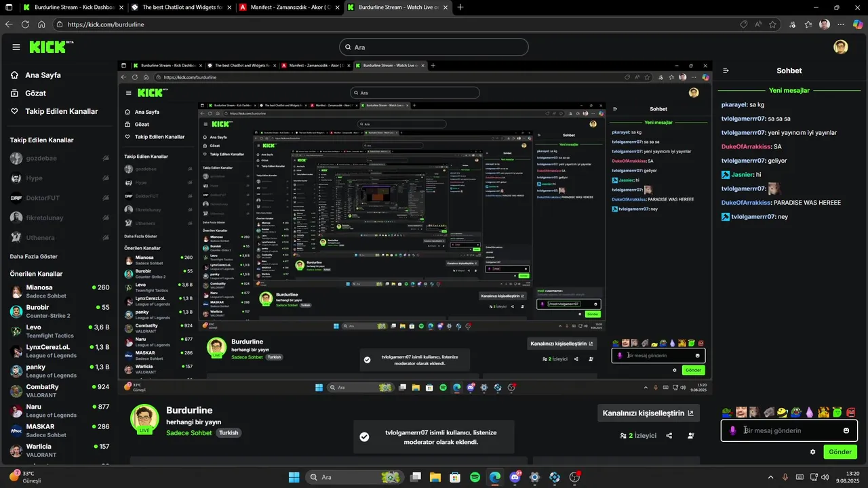Open CombatRy VALORANT channel
Screen dimensions: 868x488
59,391
